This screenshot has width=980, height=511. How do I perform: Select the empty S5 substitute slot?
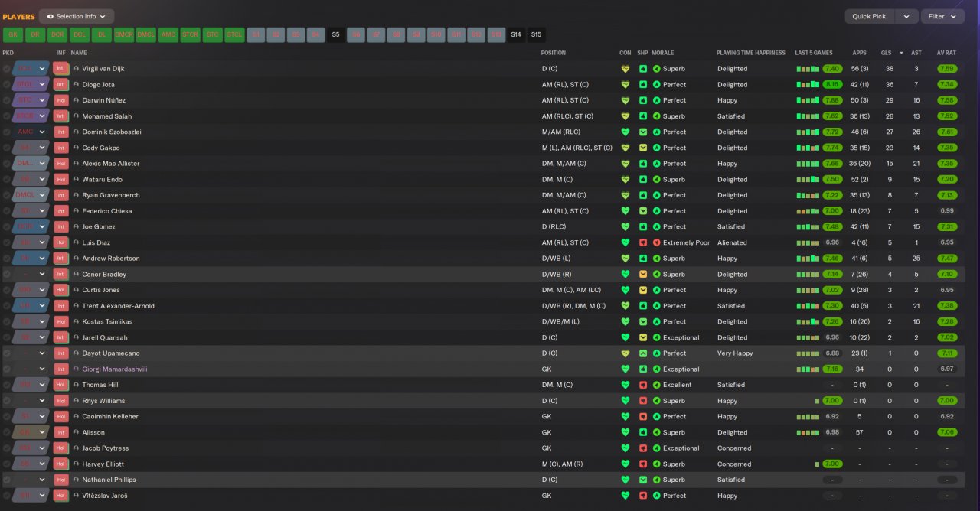click(x=335, y=34)
